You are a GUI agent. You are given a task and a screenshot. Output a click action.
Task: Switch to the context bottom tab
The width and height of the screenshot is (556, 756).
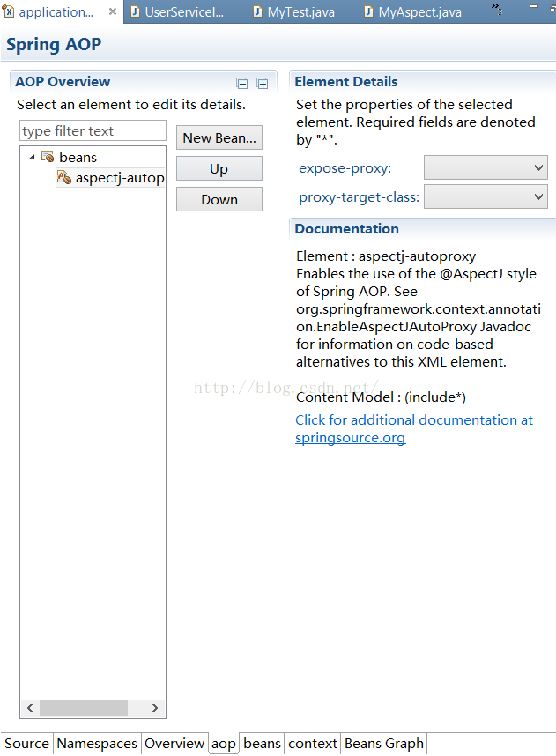(313, 744)
